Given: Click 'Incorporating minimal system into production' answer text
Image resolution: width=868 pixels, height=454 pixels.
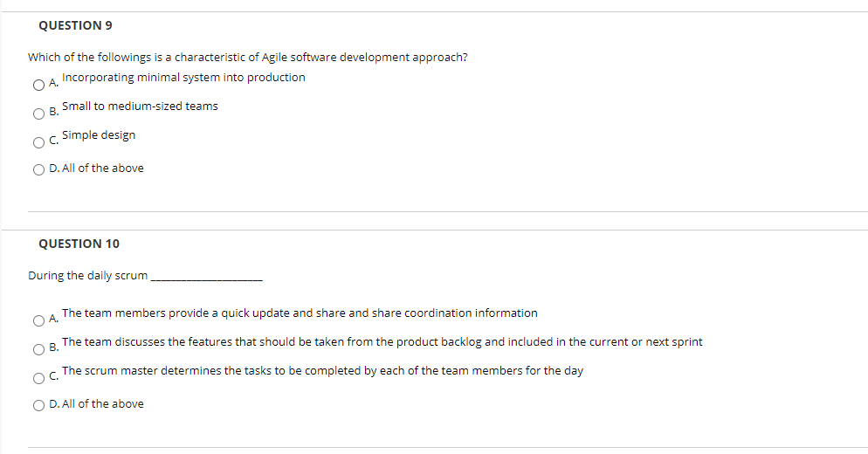Looking at the screenshot, I should 183,78.
